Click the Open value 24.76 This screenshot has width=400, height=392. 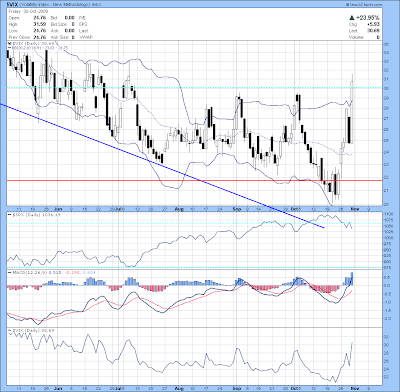tap(39, 18)
